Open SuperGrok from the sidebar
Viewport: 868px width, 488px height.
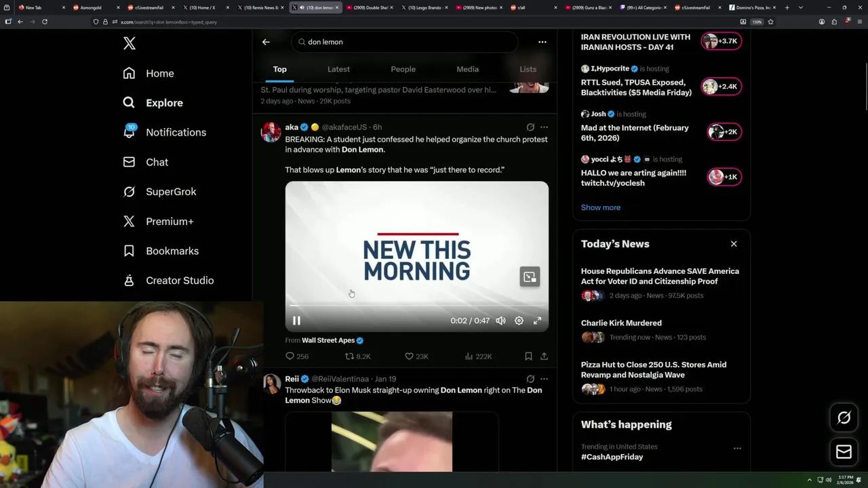pyautogui.click(x=160, y=192)
